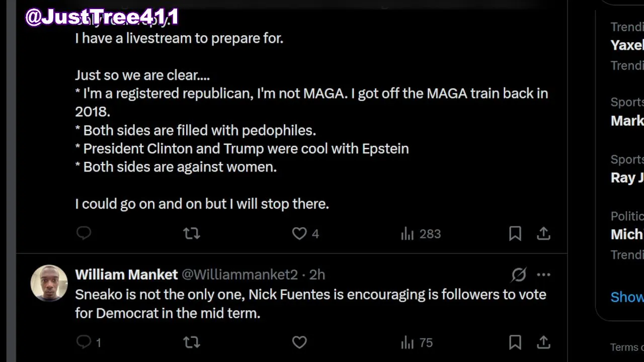Reply to the registered republican tweet
Screen dimensions: 644x362
(84, 233)
